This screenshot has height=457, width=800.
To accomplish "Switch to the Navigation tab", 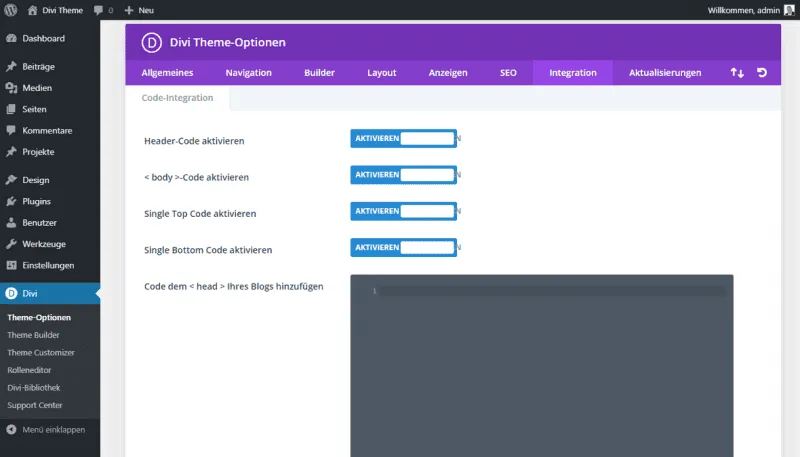I will [x=248, y=72].
